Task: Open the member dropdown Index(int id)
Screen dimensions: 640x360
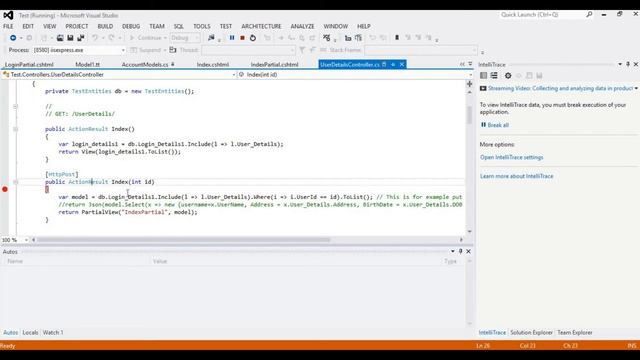Action: [x=356, y=75]
